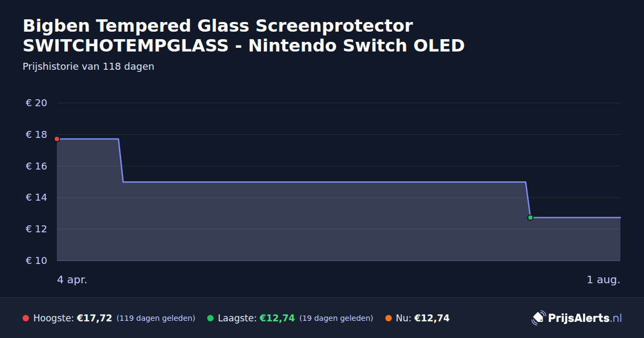Click the product title heading
Image resolution: width=644 pixels, height=338 pixels.
coord(244,35)
